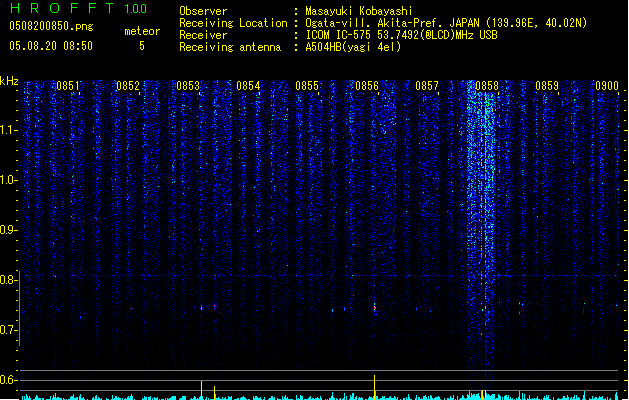Click the HROFFT title text
The height and width of the screenshot is (400, 629).
click(62, 8)
